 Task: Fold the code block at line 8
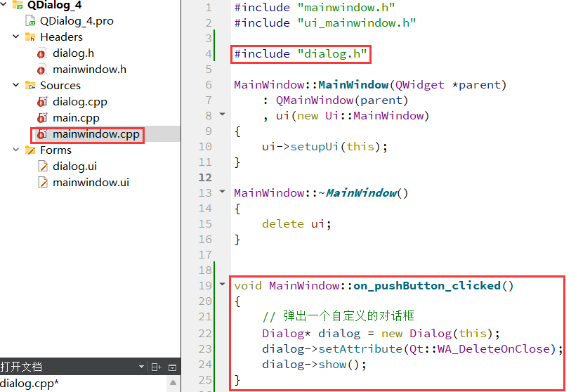(222, 115)
